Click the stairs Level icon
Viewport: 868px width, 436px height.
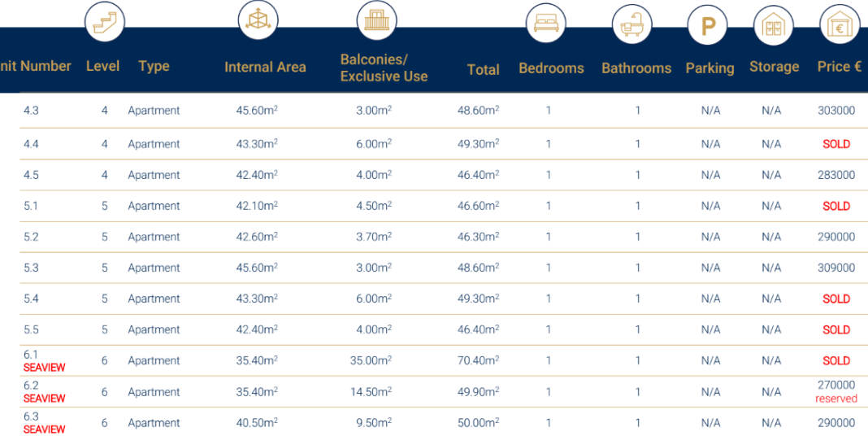click(x=105, y=23)
